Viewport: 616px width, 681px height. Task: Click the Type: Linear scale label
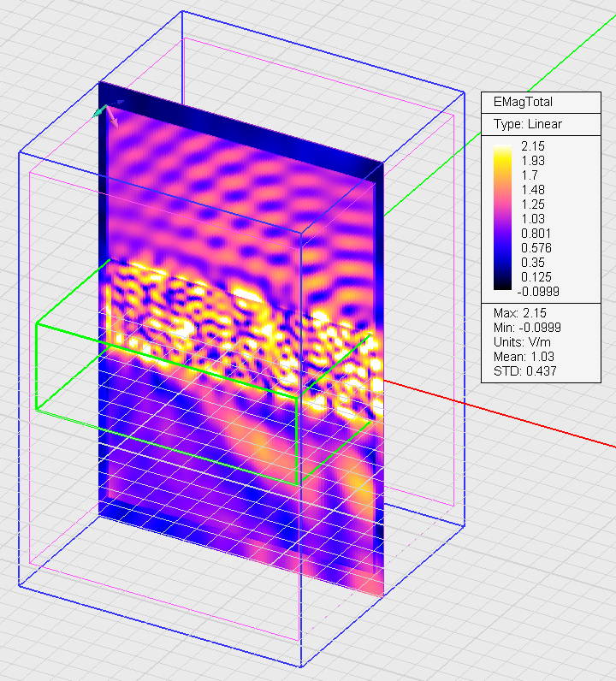pos(528,124)
